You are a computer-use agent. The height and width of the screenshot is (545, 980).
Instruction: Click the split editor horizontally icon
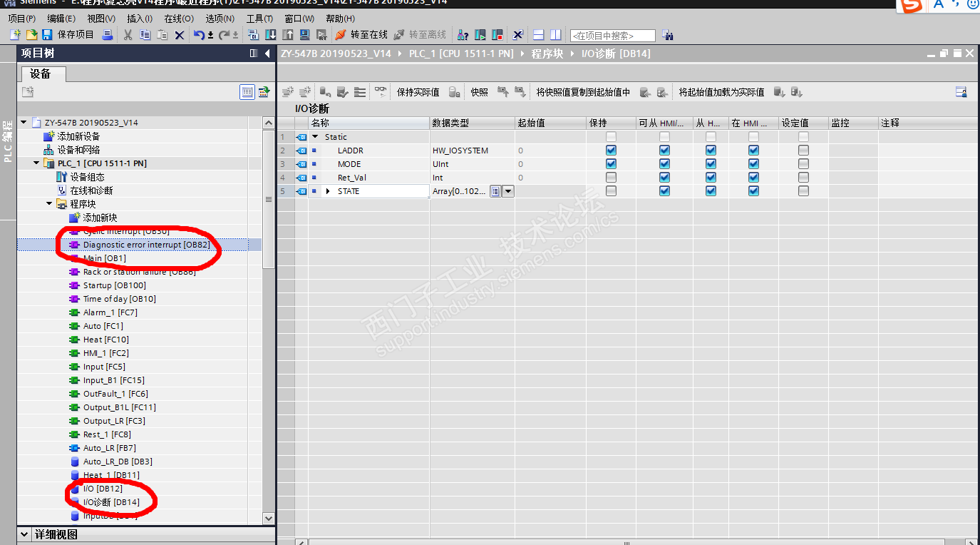coord(539,35)
